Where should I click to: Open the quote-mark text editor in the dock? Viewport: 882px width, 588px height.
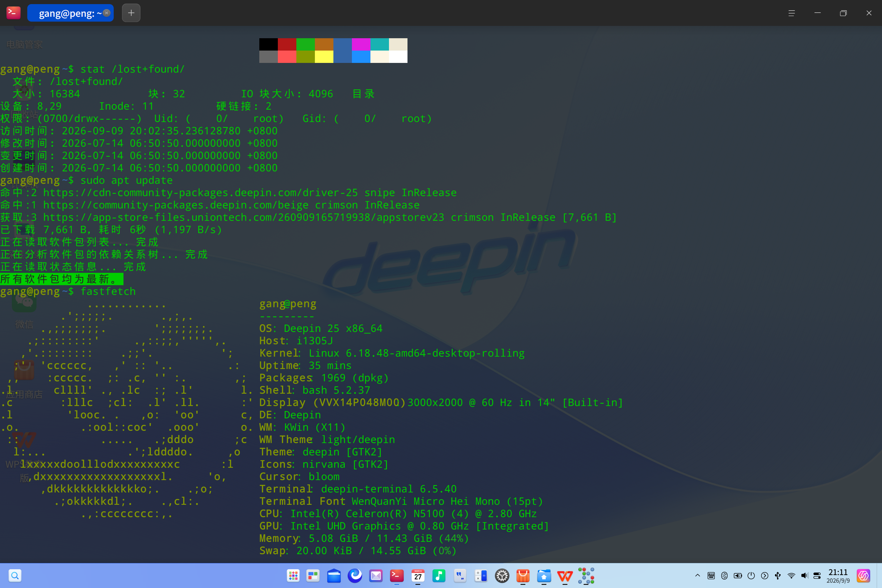point(460,576)
